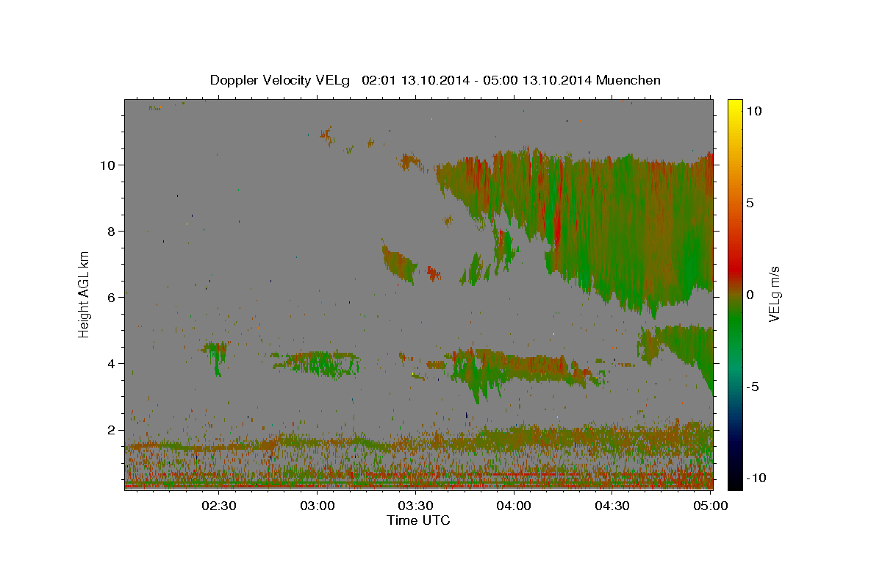This screenshot has width=882, height=588.
Task: Click the yellow top of the colorbar
Action: 735,105
